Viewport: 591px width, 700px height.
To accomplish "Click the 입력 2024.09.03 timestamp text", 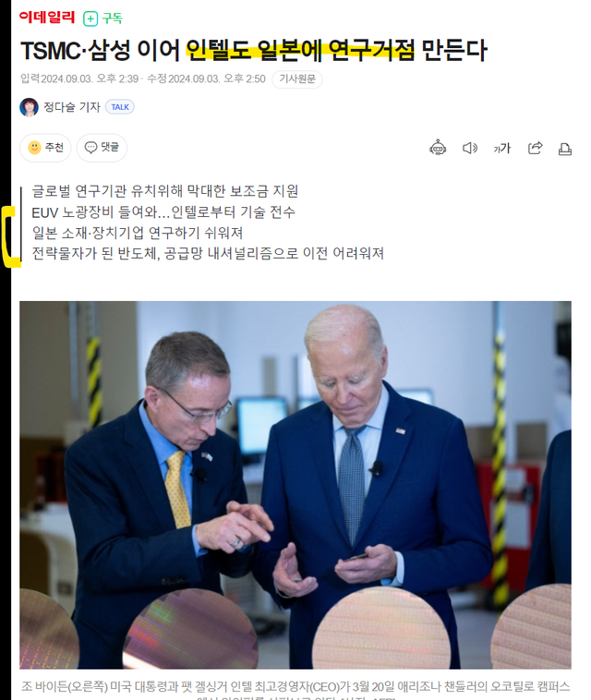I will pos(79,79).
